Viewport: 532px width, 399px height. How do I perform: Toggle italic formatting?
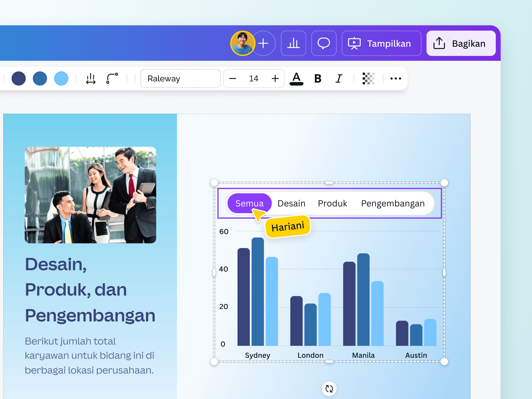point(339,78)
